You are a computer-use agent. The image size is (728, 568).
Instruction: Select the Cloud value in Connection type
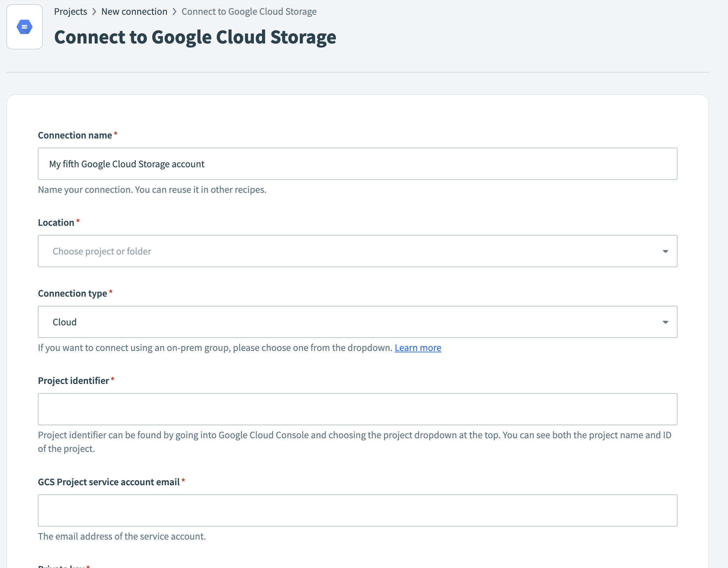click(x=65, y=322)
